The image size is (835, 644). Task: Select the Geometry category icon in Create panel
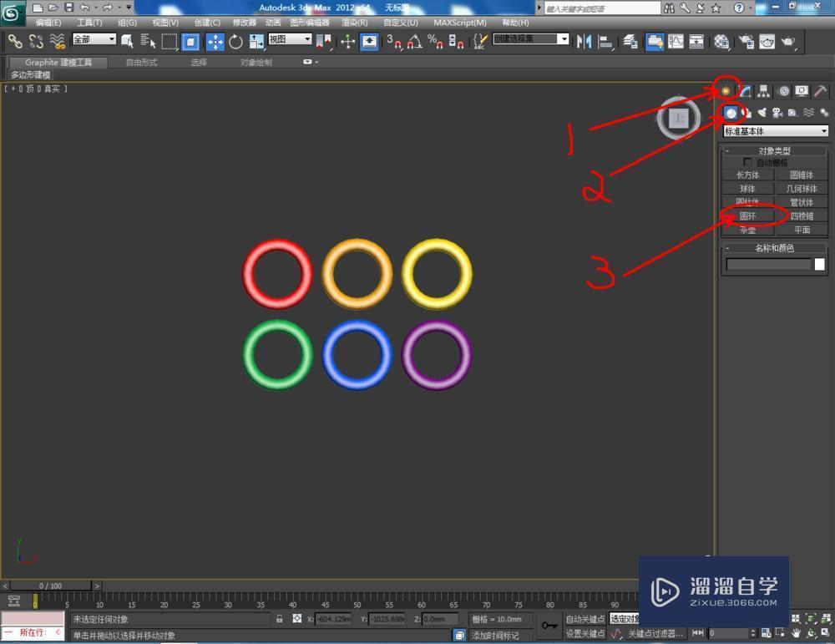coord(730,113)
